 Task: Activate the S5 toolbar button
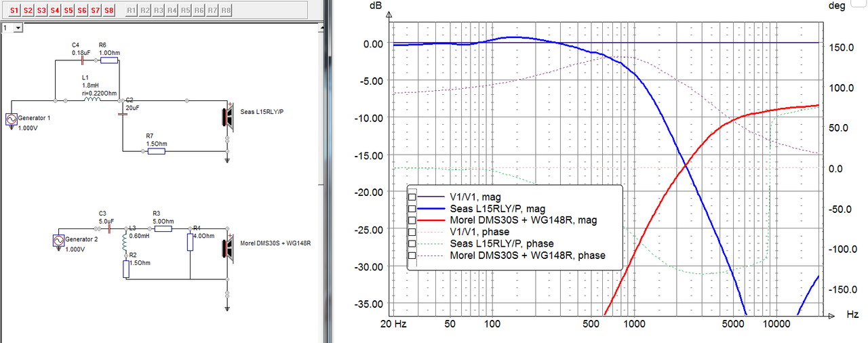tap(68, 11)
